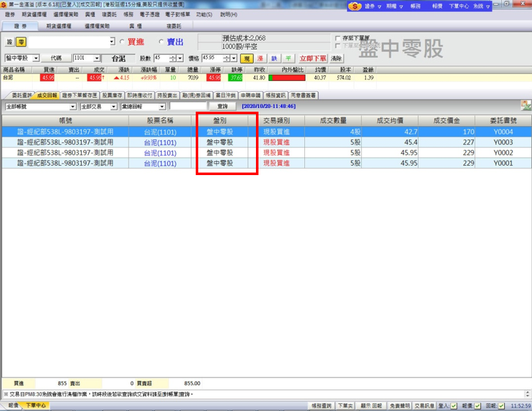Set price to limit-down with 跌 button

coord(274,58)
